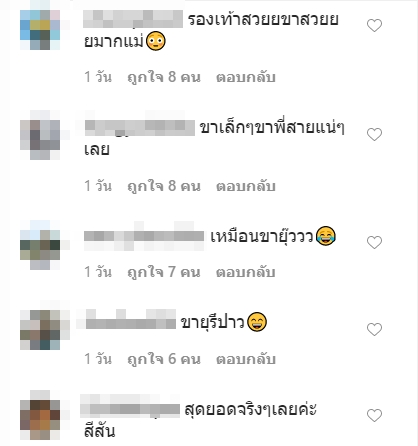The height and width of the screenshot is (446, 418).
Task: Heart the 'เหมือนขายุ๊ววว' comment
Action: pos(374,242)
